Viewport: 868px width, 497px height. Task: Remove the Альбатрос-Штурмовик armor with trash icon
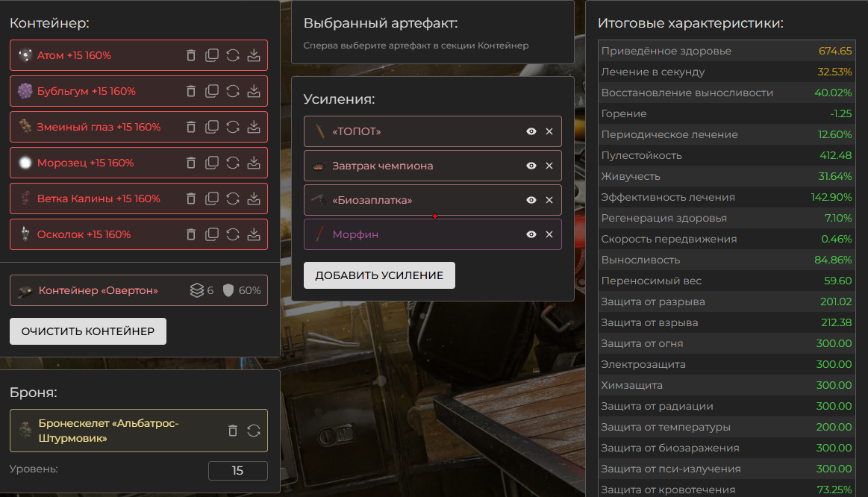coord(233,431)
